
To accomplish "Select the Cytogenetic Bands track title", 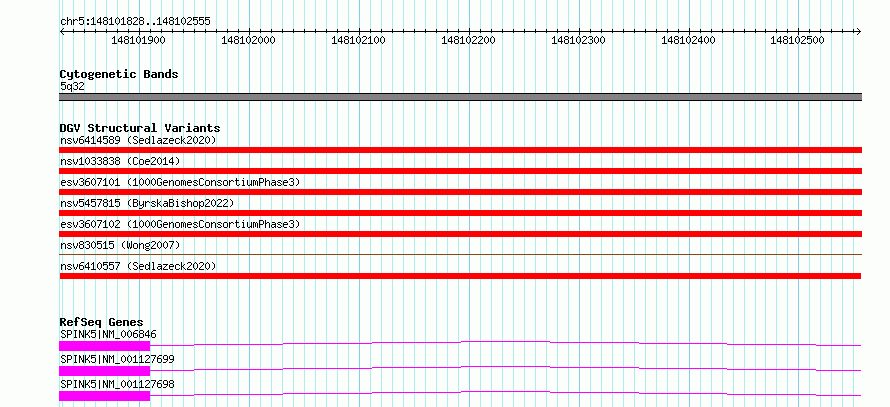I will 119,74.
